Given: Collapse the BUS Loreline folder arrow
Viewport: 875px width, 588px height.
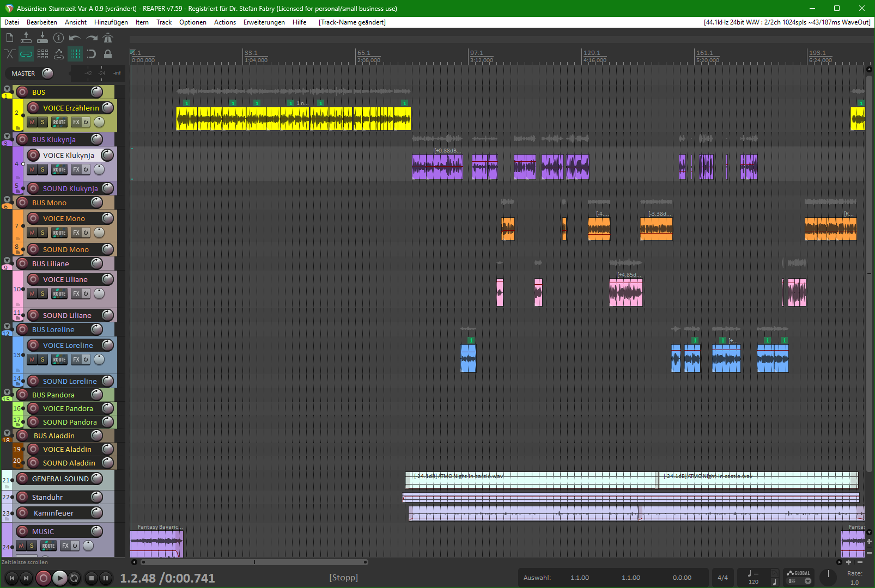Looking at the screenshot, I should (x=7, y=327).
